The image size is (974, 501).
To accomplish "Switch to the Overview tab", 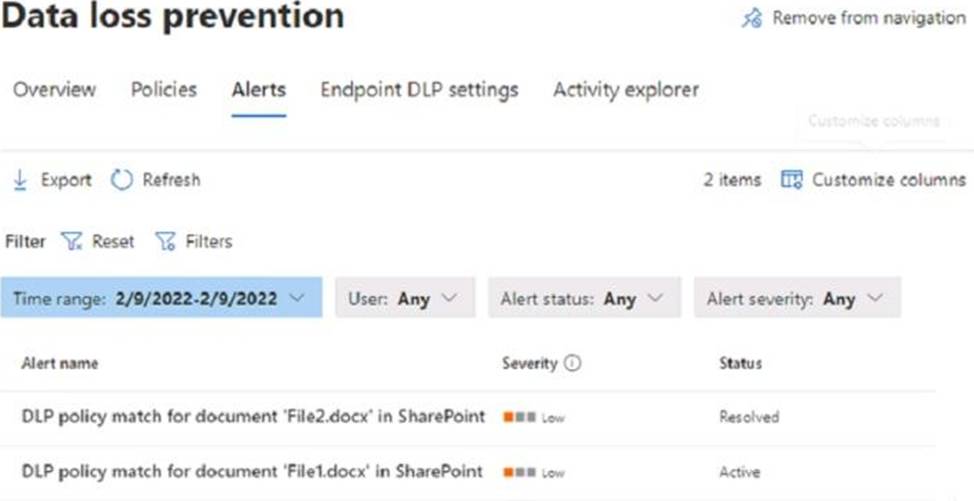I will [x=55, y=89].
